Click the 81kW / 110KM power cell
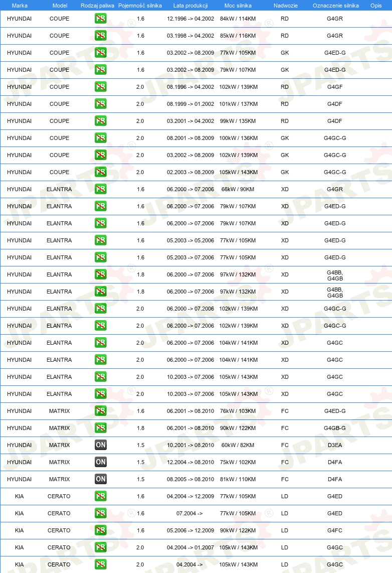 pos(238,479)
